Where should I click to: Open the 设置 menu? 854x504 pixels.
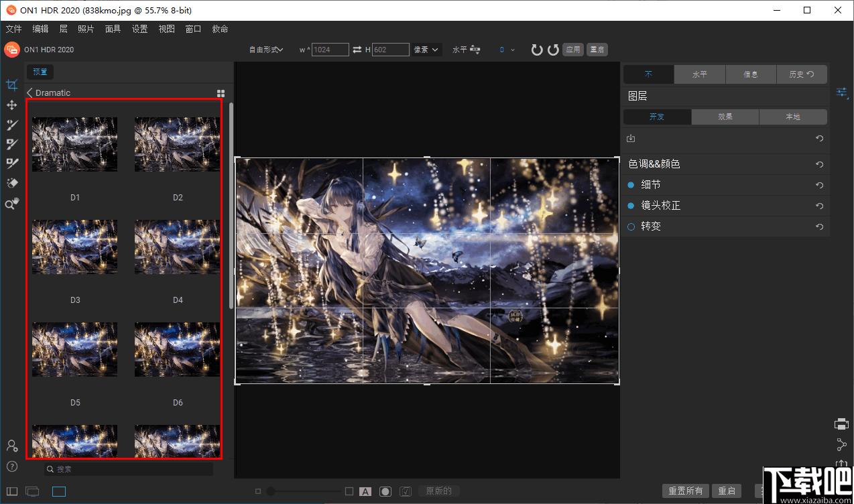click(x=139, y=29)
